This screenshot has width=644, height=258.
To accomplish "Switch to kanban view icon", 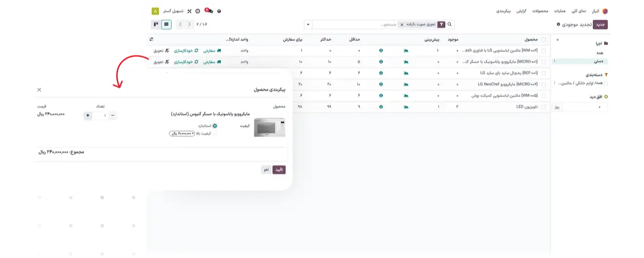I will [156, 24].
